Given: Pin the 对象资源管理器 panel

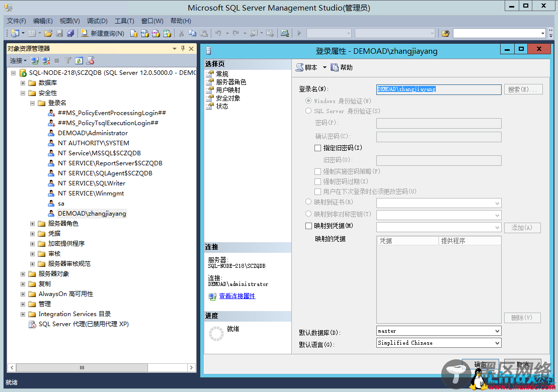Looking at the screenshot, I should pyautogui.click(x=183, y=48).
